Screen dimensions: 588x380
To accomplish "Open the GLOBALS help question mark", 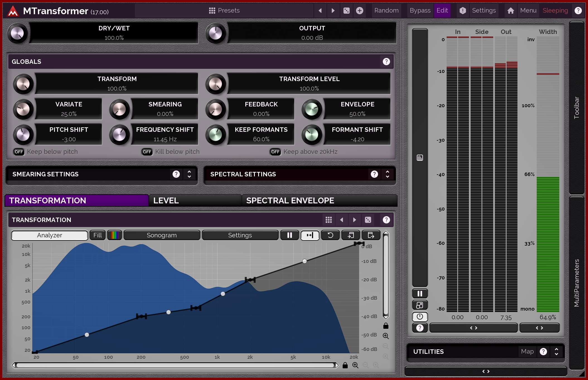I will [386, 62].
